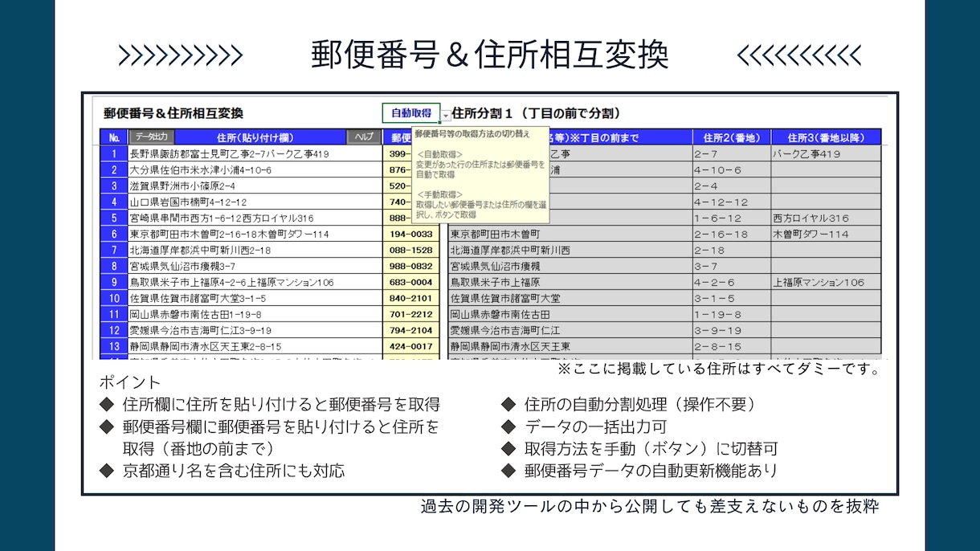Image resolution: width=980 pixels, height=551 pixels.
Task: Click the データ出力 button in the header
Action: [x=151, y=137]
